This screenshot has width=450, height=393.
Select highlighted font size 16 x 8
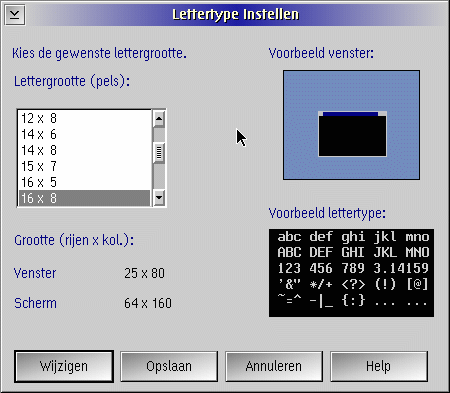85,198
